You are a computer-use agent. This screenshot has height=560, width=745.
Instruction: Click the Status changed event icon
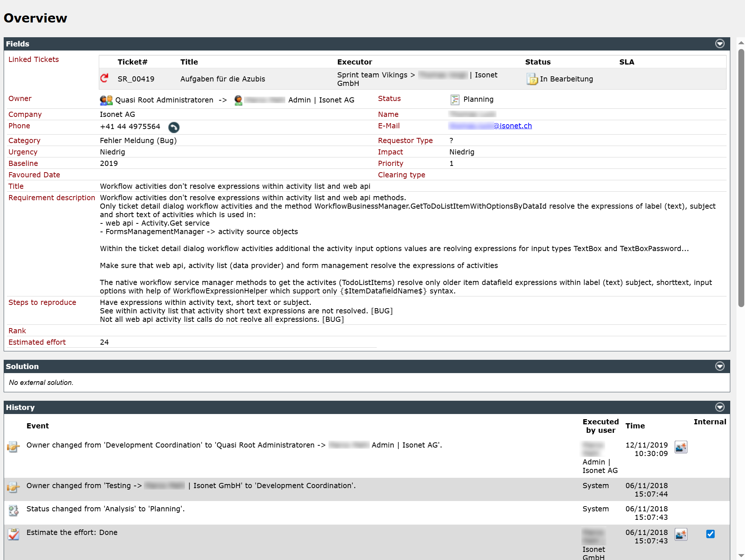[14, 511]
